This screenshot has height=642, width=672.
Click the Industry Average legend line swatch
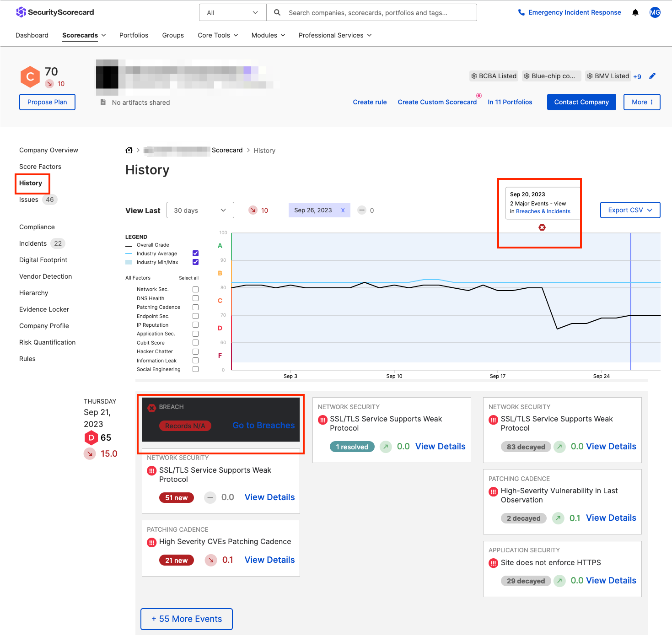click(x=129, y=254)
